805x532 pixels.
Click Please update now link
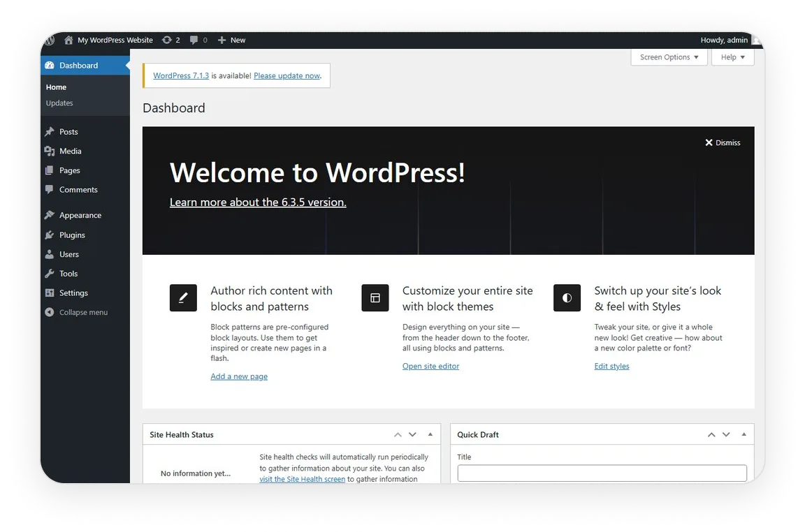tap(287, 75)
